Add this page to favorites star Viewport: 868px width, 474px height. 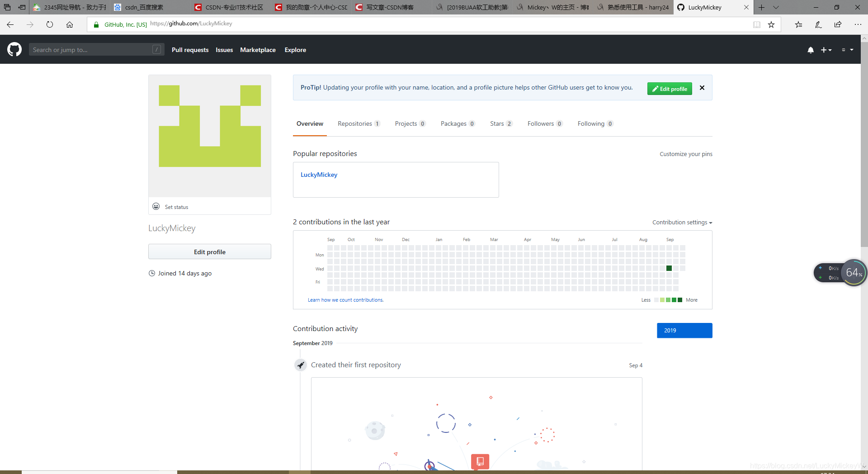pyautogui.click(x=771, y=24)
